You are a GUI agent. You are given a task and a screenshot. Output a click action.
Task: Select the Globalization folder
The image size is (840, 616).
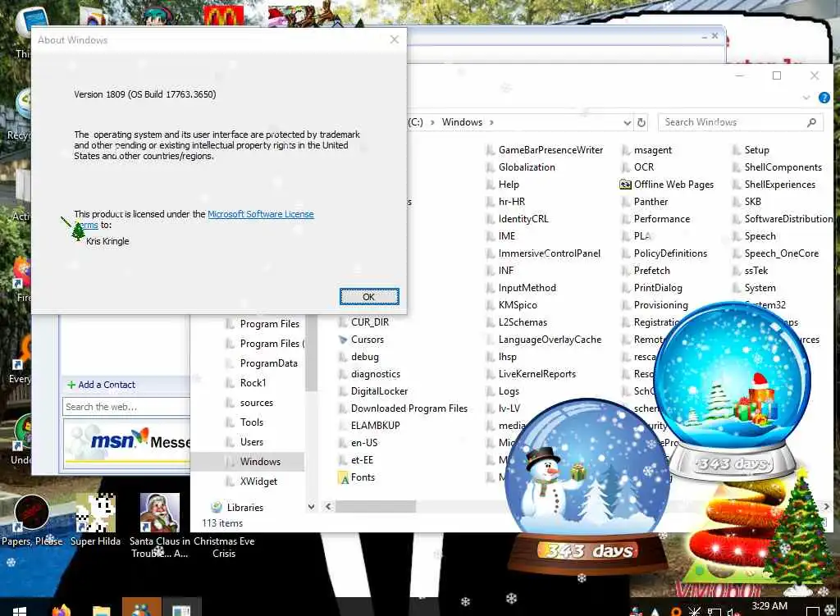[x=521, y=167]
